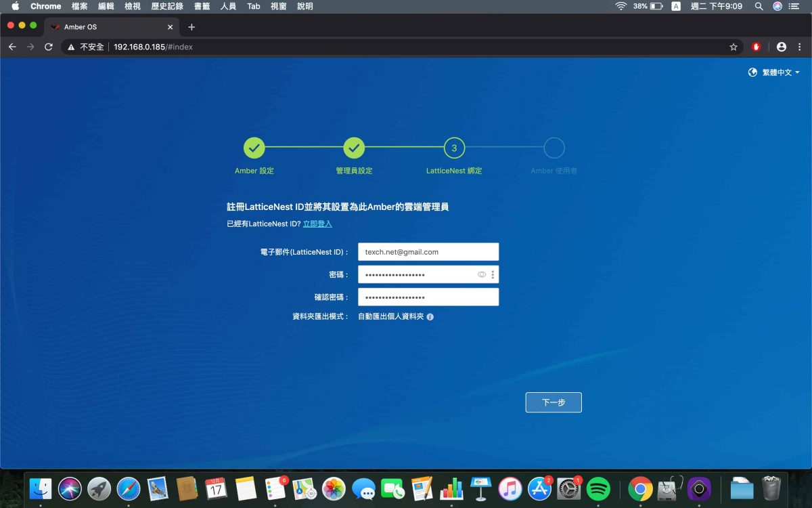Open Reminders from the Dock
This screenshot has height=508, width=812.
pyautogui.click(x=275, y=488)
